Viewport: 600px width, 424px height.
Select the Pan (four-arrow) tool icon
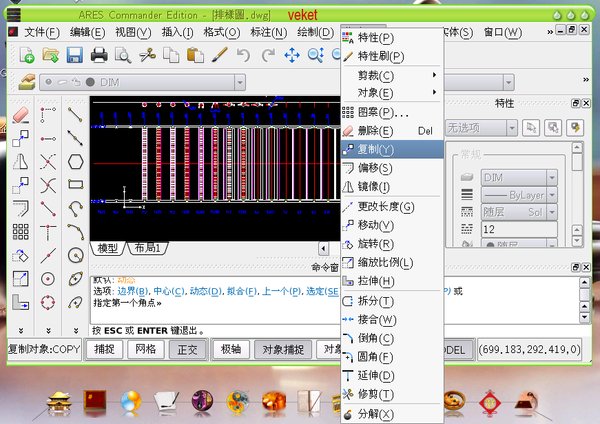tap(292, 56)
